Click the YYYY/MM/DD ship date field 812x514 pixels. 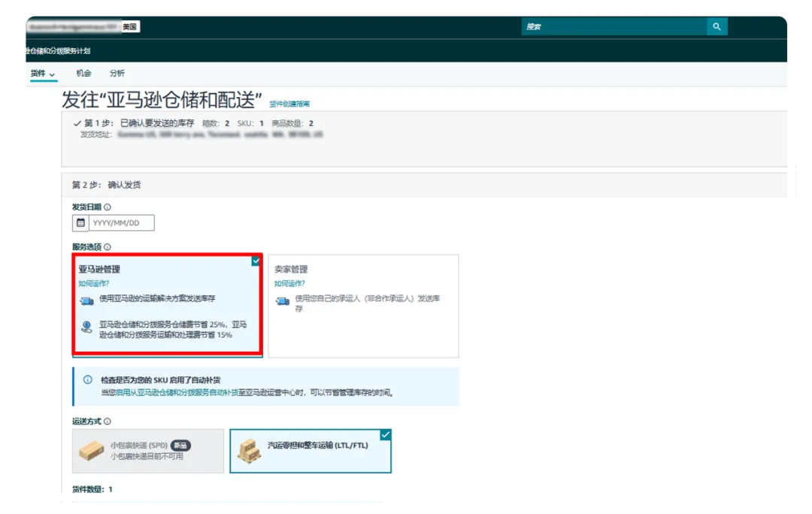click(x=121, y=222)
